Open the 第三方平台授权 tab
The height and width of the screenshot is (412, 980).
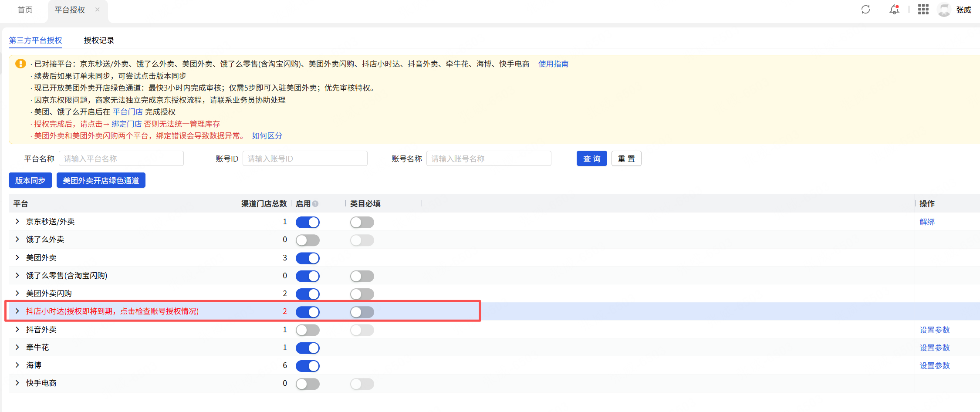(x=36, y=40)
